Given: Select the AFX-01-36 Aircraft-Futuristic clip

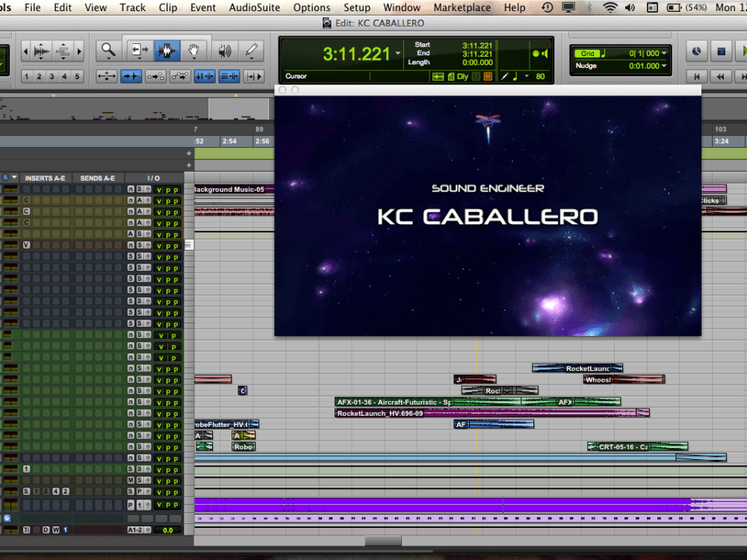Looking at the screenshot, I should pyautogui.click(x=394, y=402).
